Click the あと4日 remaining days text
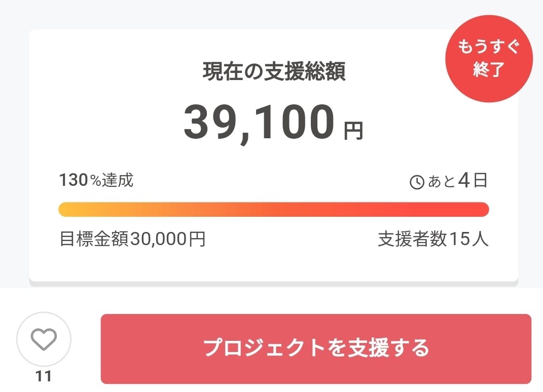 coord(457,181)
